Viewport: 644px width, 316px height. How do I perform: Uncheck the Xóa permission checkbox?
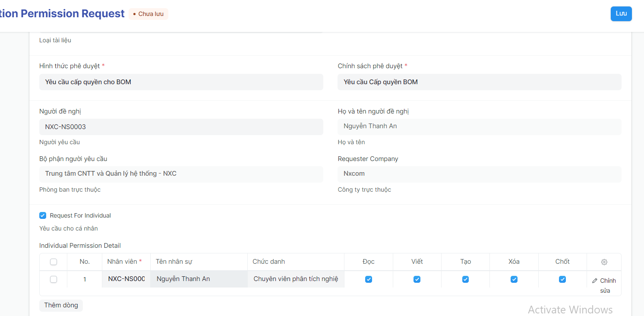[x=514, y=279]
